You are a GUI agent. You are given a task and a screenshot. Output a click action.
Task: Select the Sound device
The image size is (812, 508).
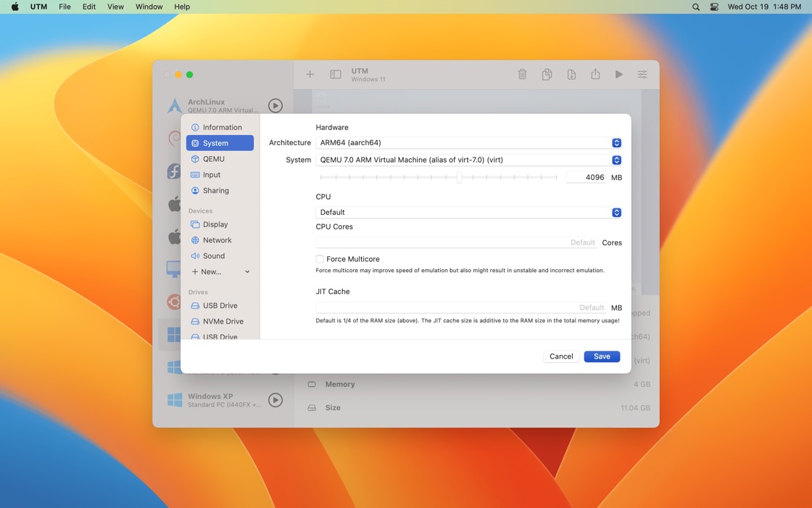point(220,255)
